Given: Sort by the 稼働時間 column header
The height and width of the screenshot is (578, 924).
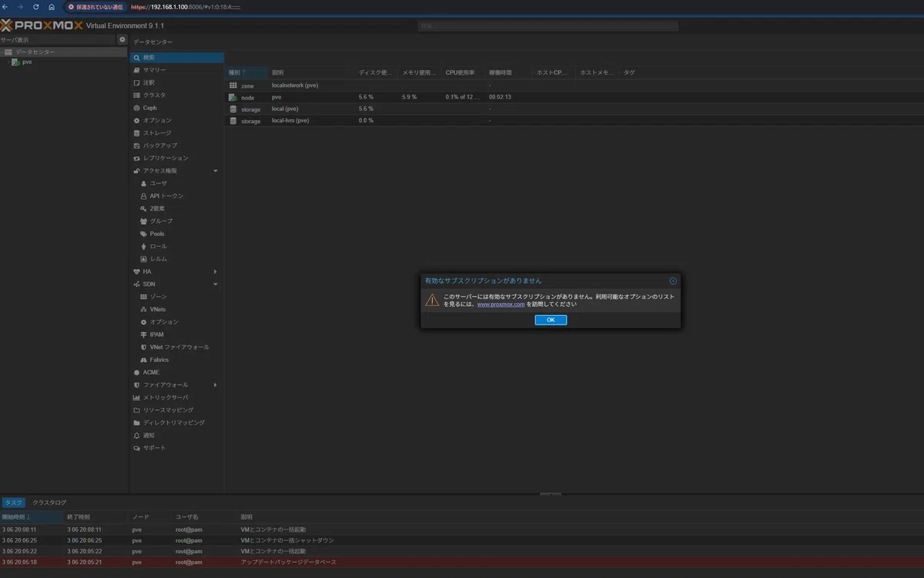Looking at the screenshot, I should pyautogui.click(x=508, y=72).
